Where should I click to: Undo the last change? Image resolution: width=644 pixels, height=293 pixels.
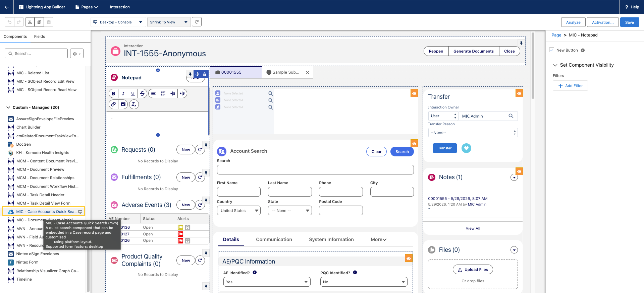(x=10, y=22)
